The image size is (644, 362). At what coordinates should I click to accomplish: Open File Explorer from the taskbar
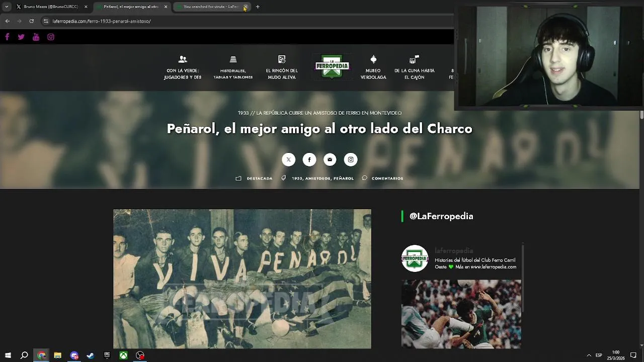pos(57,355)
